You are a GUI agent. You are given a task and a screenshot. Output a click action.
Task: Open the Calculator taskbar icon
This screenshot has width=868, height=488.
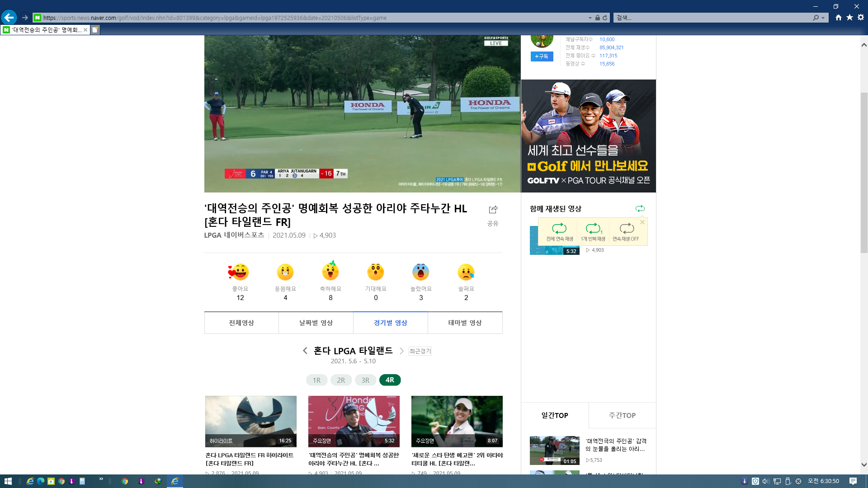coord(82,481)
